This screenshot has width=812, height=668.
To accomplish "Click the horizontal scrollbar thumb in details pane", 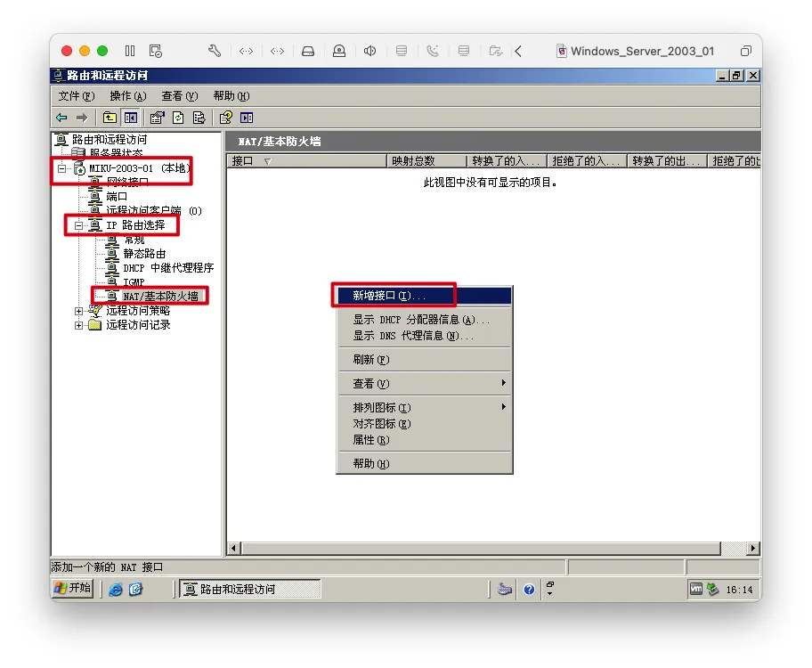I will [481, 549].
